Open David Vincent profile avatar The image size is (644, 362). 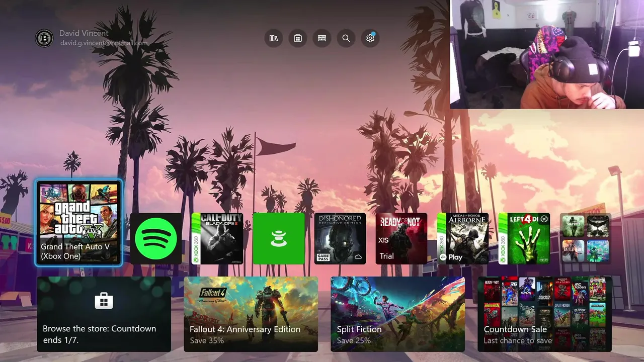pos(44,38)
